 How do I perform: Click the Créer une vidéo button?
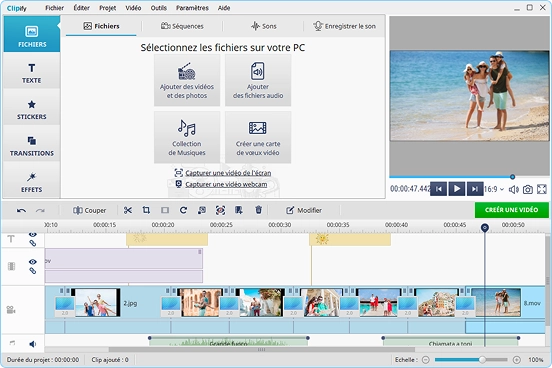512,210
